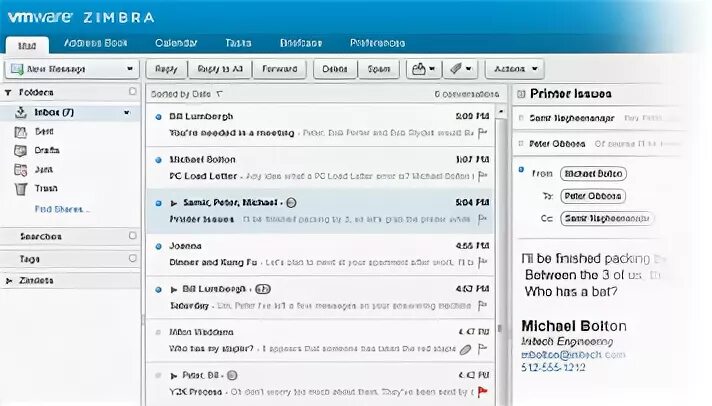Expand the Zimlets section
The width and height of the screenshot is (712, 406).
(9, 281)
